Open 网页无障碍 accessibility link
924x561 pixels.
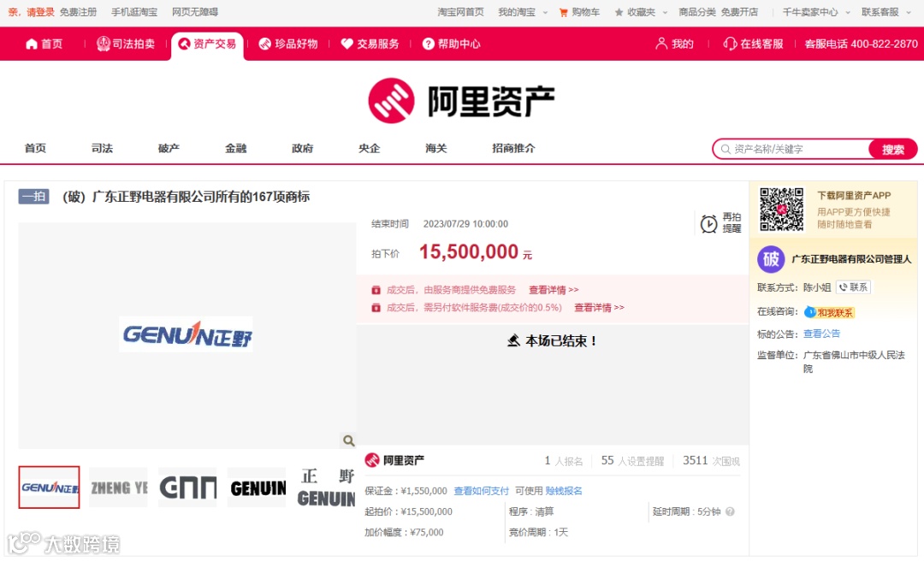pyautogui.click(x=195, y=12)
